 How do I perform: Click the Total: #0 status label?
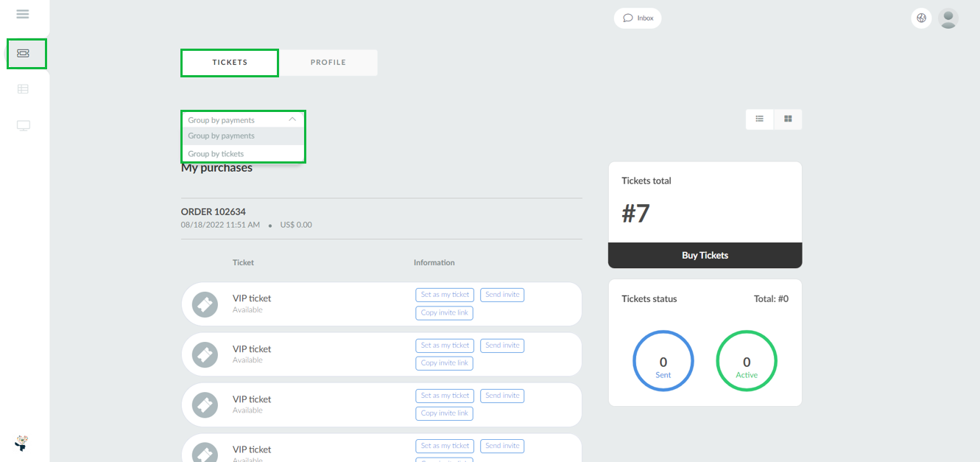tap(771, 299)
